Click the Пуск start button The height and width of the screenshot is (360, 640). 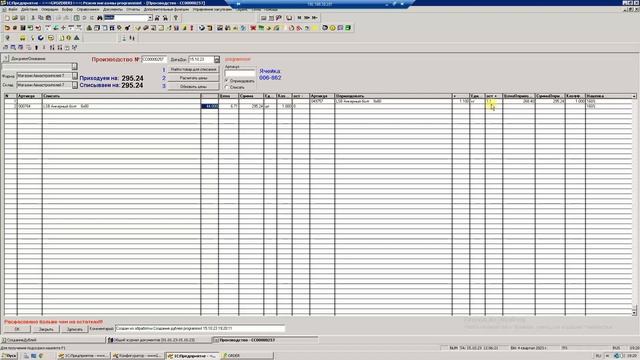[9, 356]
